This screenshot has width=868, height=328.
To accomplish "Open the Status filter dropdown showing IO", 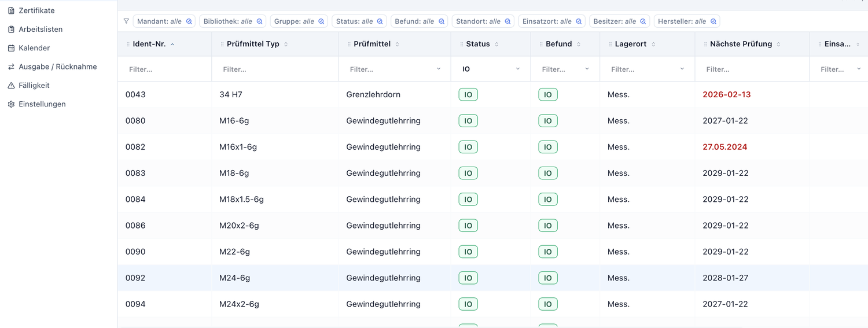I will pyautogui.click(x=491, y=69).
